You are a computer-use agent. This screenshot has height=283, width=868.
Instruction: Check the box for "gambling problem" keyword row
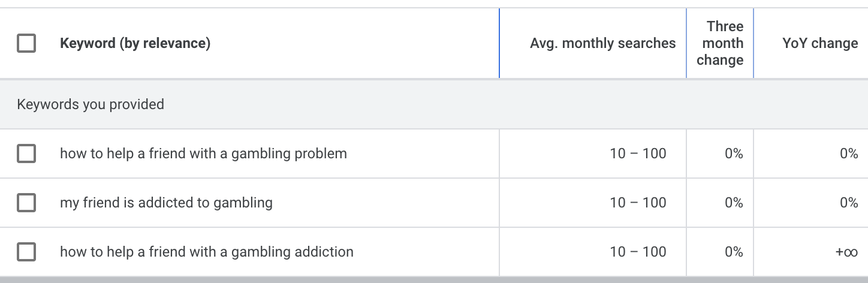(x=26, y=154)
